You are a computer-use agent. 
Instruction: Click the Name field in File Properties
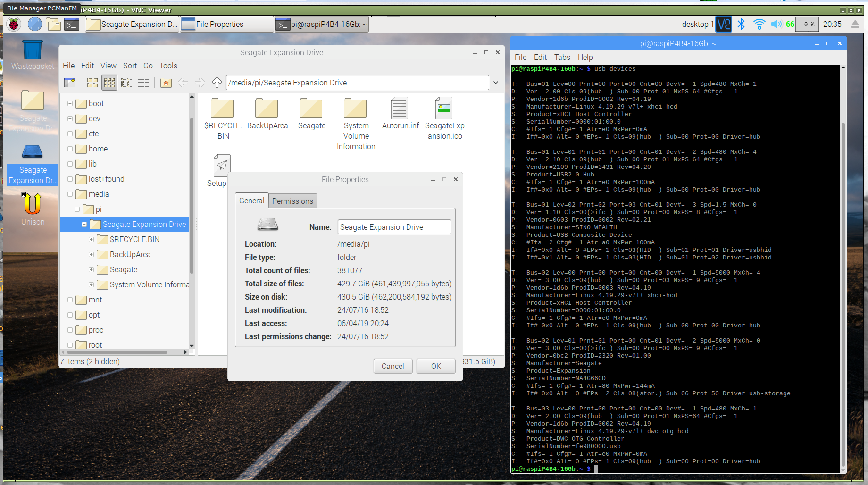pyautogui.click(x=394, y=227)
